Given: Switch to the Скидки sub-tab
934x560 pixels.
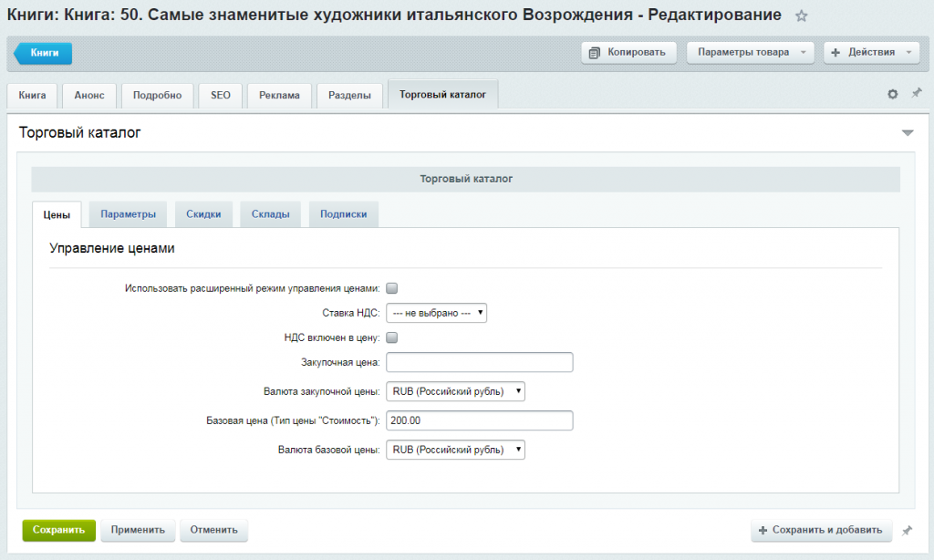Looking at the screenshot, I should pyautogui.click(x=203, y=213).
